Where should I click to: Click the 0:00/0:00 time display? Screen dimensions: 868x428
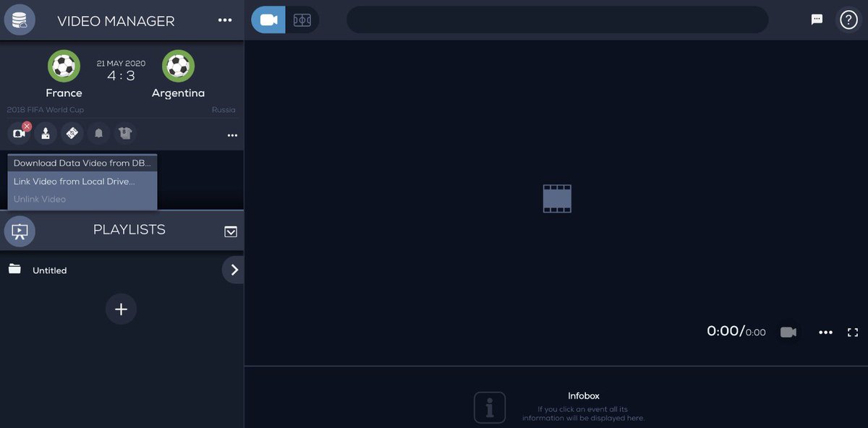click(736, 331)
